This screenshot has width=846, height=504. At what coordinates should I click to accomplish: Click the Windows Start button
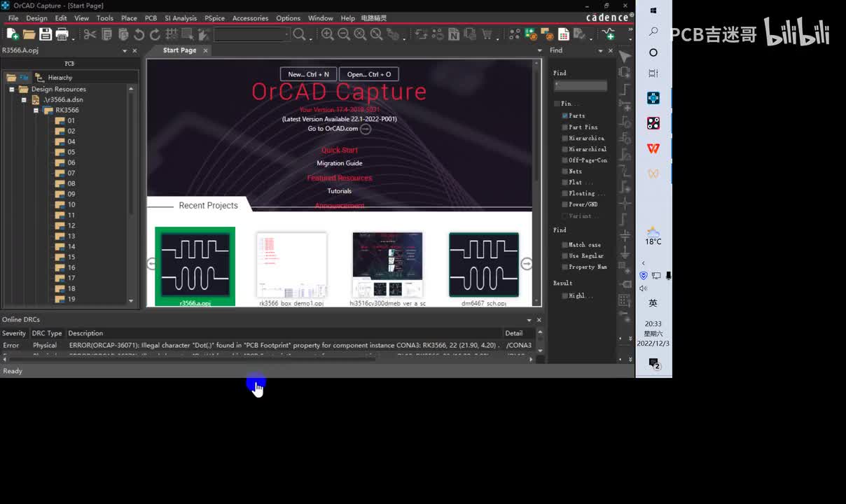[653, 10]
